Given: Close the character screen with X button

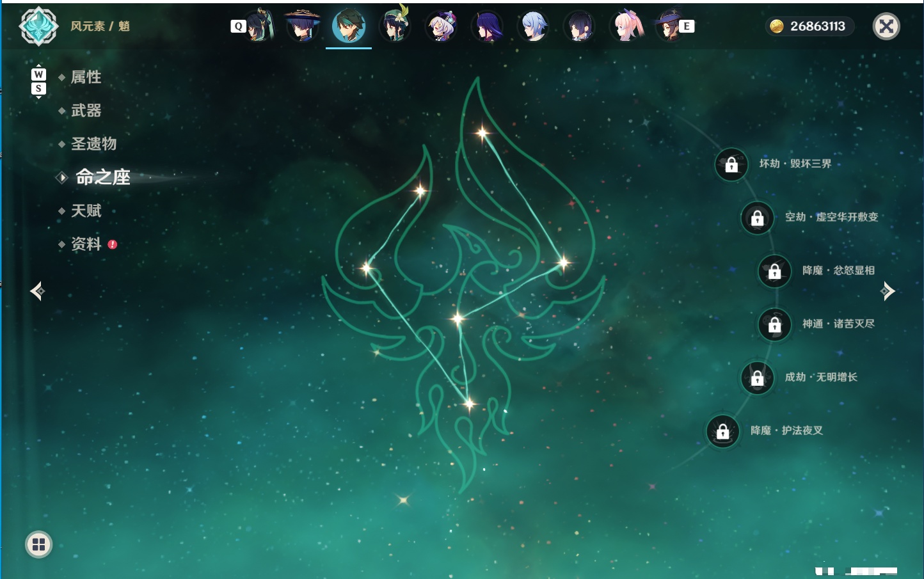Looking at the screenshot, I should pyautogui.click(x=886, y=26).
